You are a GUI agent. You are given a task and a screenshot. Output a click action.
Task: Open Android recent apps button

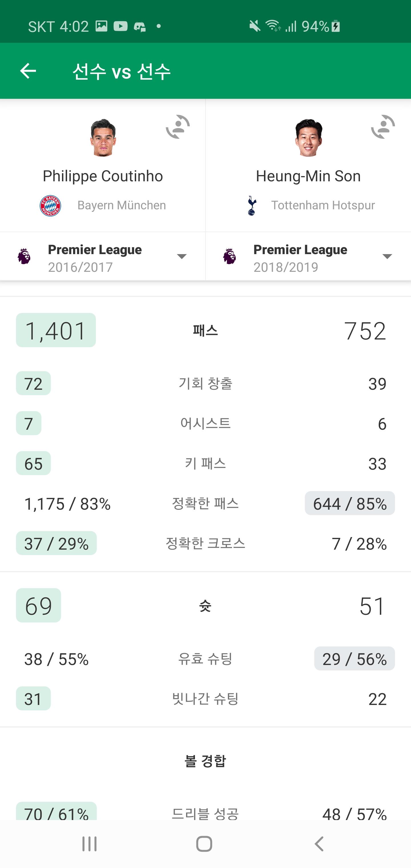point(90,844)
